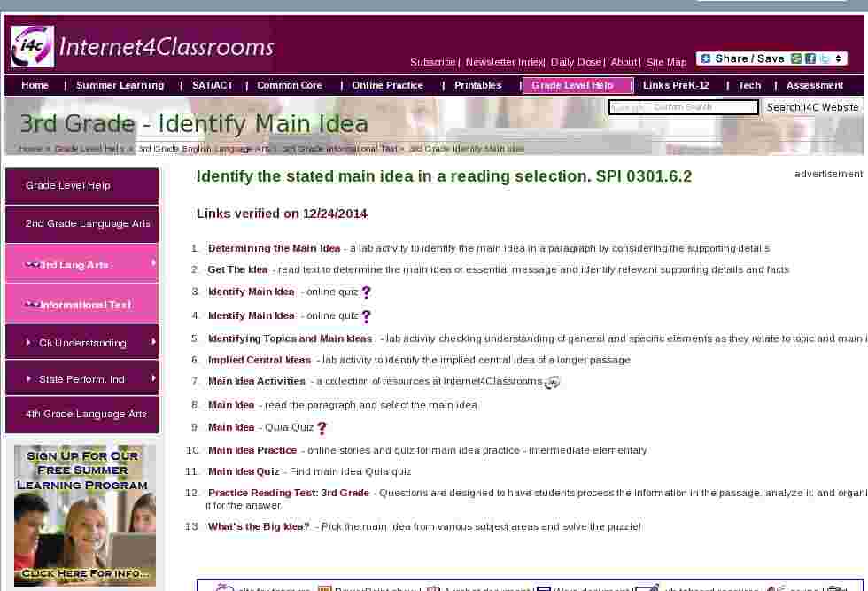Open Main Idea Quiz link
The image size is (868, 591).
(244, 472)
